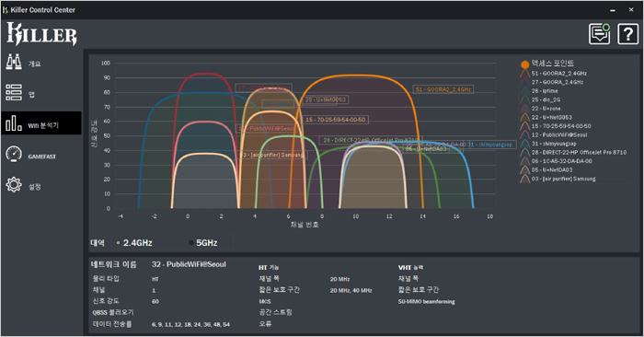Click 26 - iptime legend curve icon

tap(524, 91)
